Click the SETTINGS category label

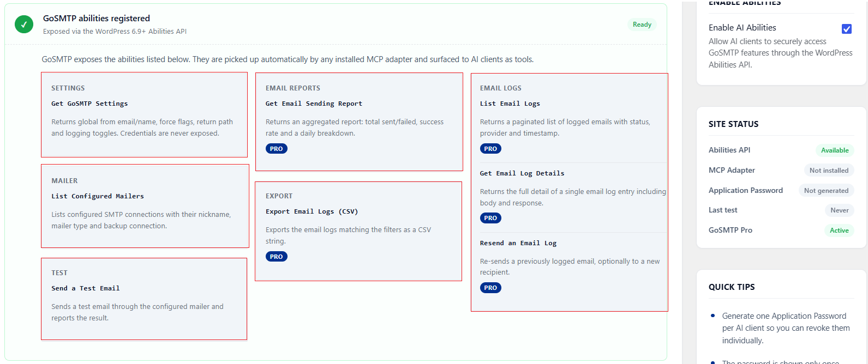tap(68, 88)
